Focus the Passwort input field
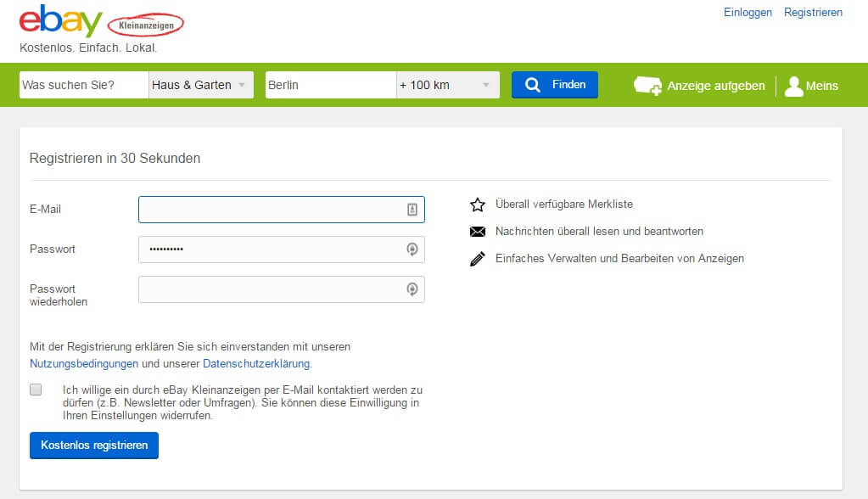Image resolution: width=868 pixels, height=499 pixels. [x=281, y=249]
